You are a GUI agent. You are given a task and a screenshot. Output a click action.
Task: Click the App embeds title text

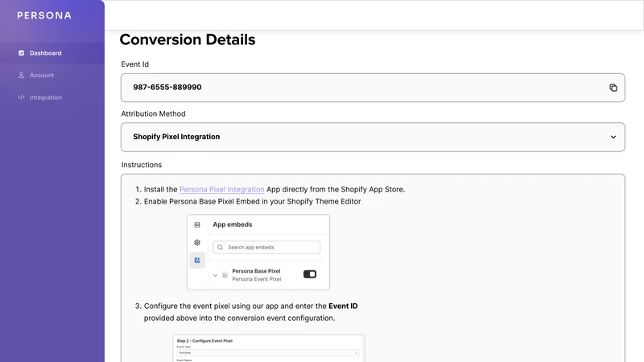tap(233, 224)
